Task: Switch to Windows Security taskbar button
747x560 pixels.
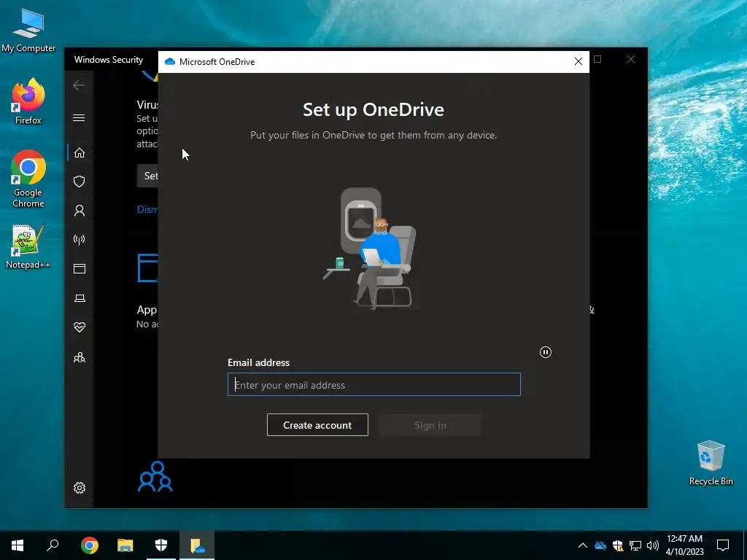Action: click(x=161, y=545)
